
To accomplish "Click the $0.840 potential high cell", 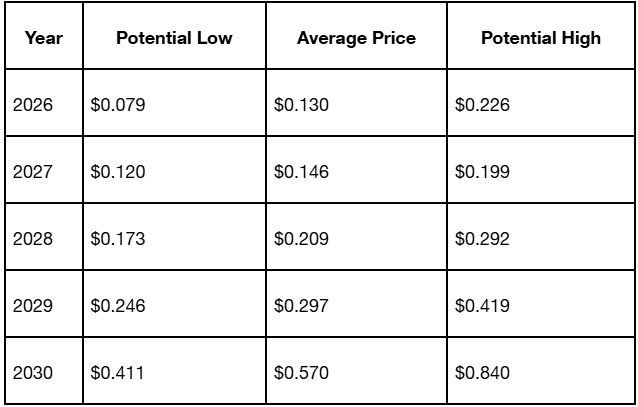I will 541,371.
